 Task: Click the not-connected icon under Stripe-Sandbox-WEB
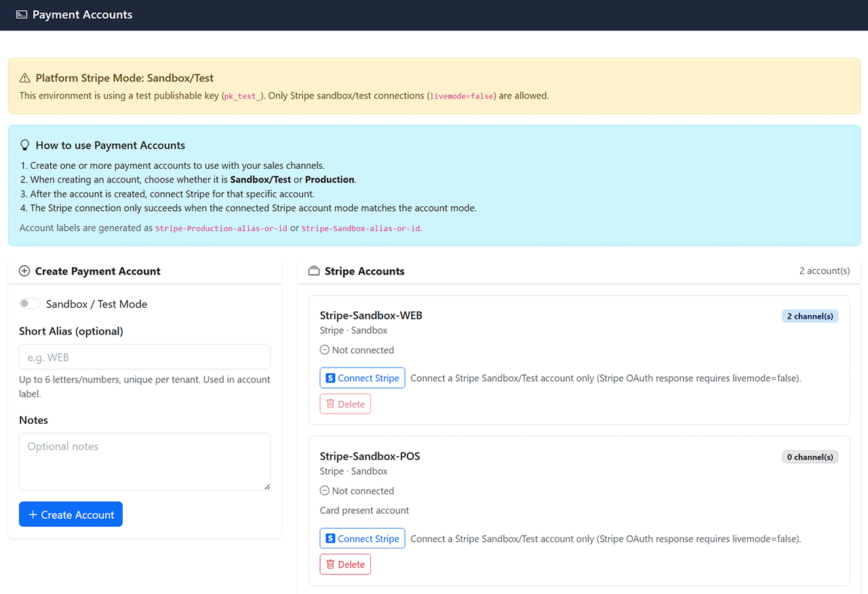click(x=325, y=350)
